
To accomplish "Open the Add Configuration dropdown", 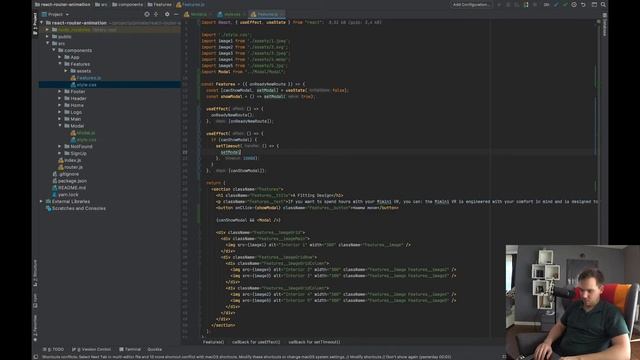I will point(471,4).
